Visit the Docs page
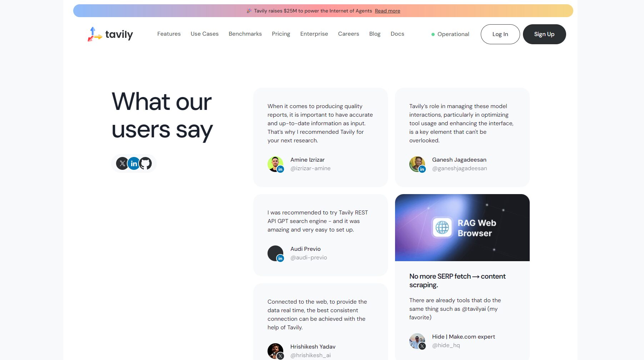This screenshot has height=360, width=644. tap(397, 34)
